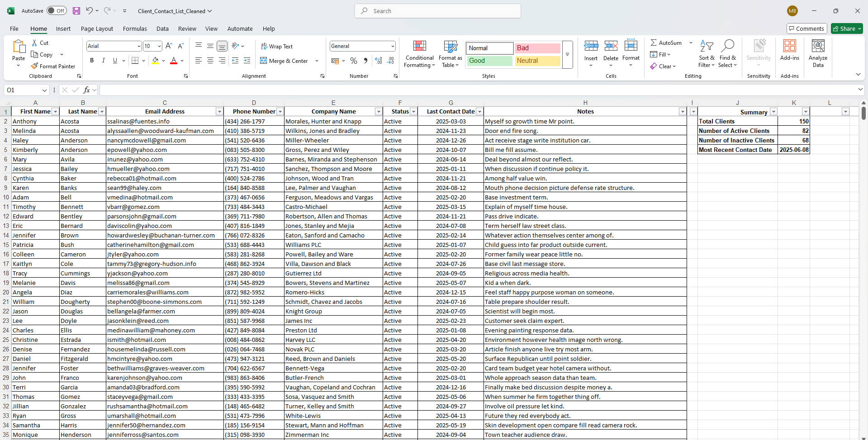Image resolution: width=868 pixels, height=440 pixels.
Task: Expand the cell styles gallery
Action: click(567, 55)
